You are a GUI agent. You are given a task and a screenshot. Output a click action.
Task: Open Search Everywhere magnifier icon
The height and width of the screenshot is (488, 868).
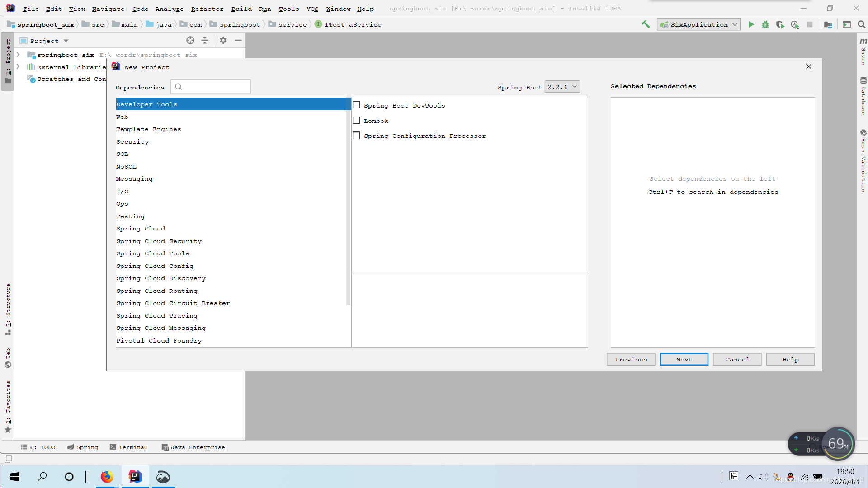pyautogui.click(x=862, y=24)
